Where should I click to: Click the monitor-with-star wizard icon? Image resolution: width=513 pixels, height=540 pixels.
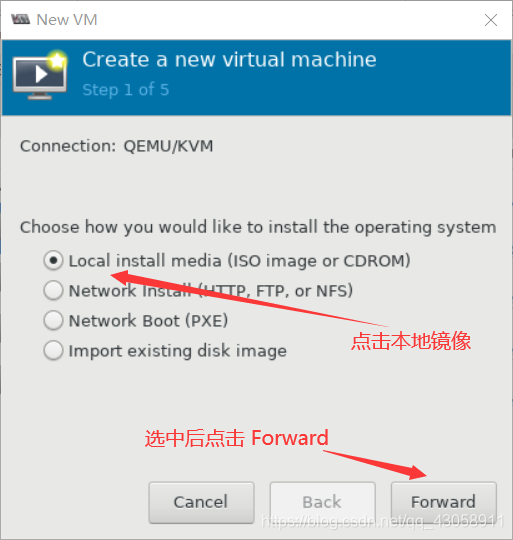[x=40, y=75]
